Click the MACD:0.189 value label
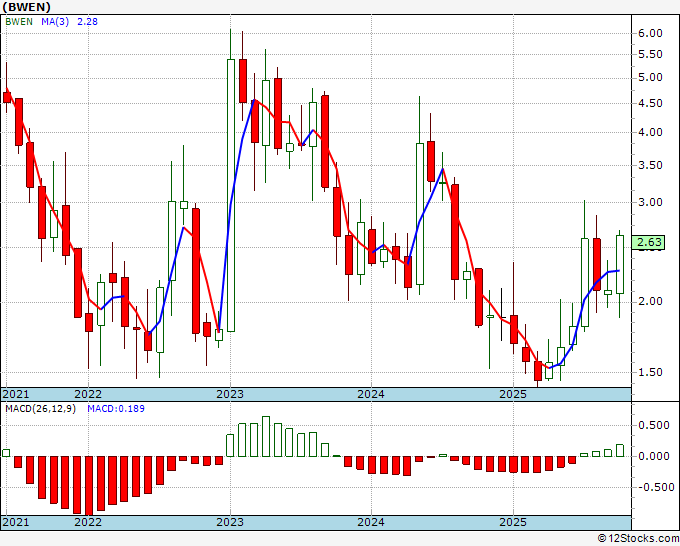The width and height of the screenshot is (680, 546). point(116,409)
